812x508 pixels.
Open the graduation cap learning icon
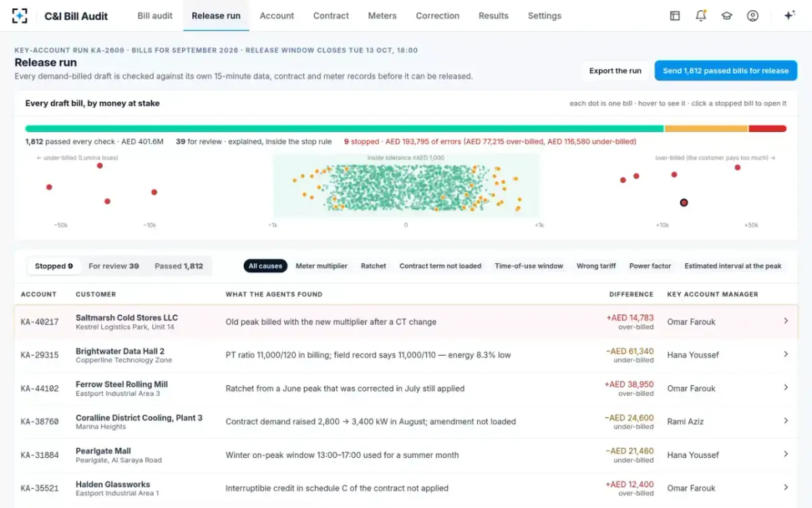pyautogui.click(x=727, y=16)
